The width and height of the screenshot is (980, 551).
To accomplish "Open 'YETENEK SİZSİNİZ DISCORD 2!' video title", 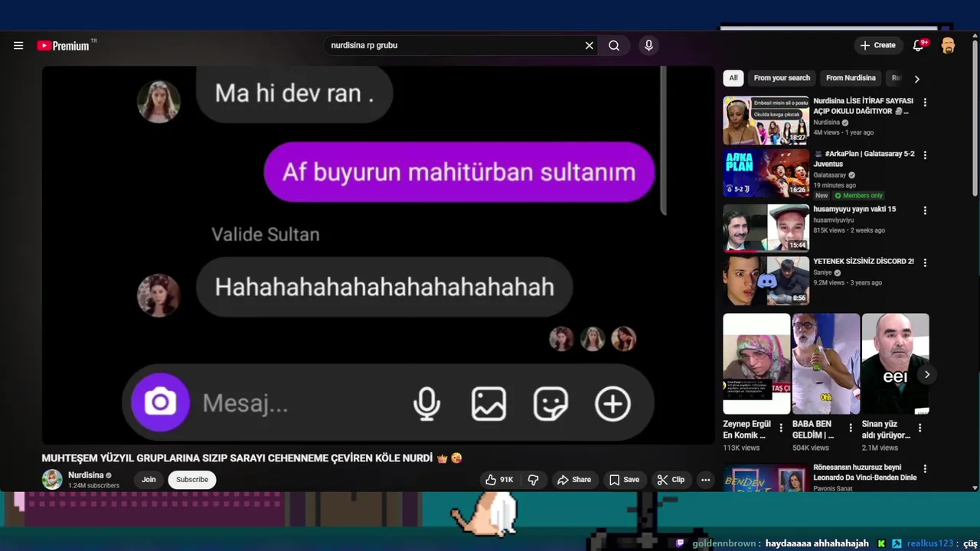I will point(864,261).
